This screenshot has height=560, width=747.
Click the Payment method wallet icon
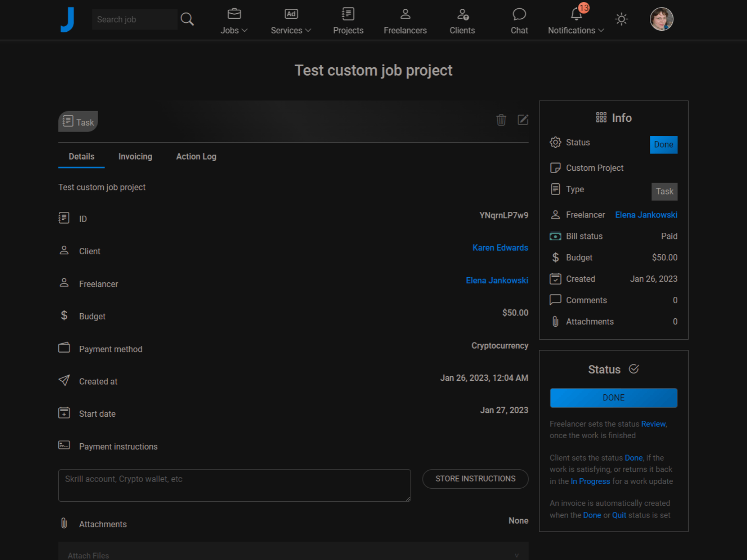(x=64, y=348)
